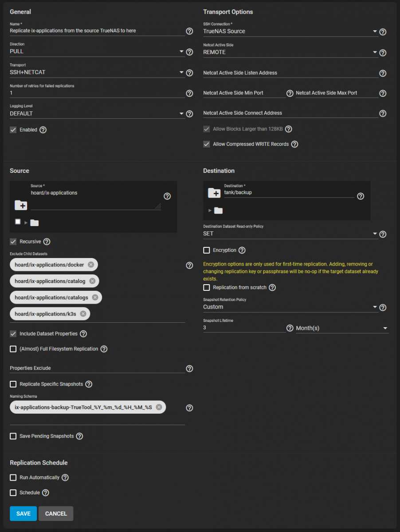The height and width of the screenshot is (532, 400).
Task: Open Snapshot Retention Policy dropdown
Action: tap(290, 307)
